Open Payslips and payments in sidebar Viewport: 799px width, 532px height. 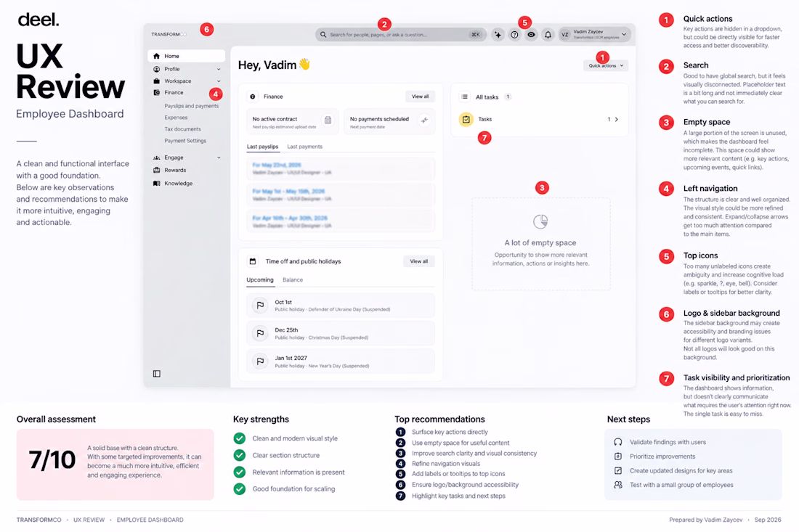[192, 106]
